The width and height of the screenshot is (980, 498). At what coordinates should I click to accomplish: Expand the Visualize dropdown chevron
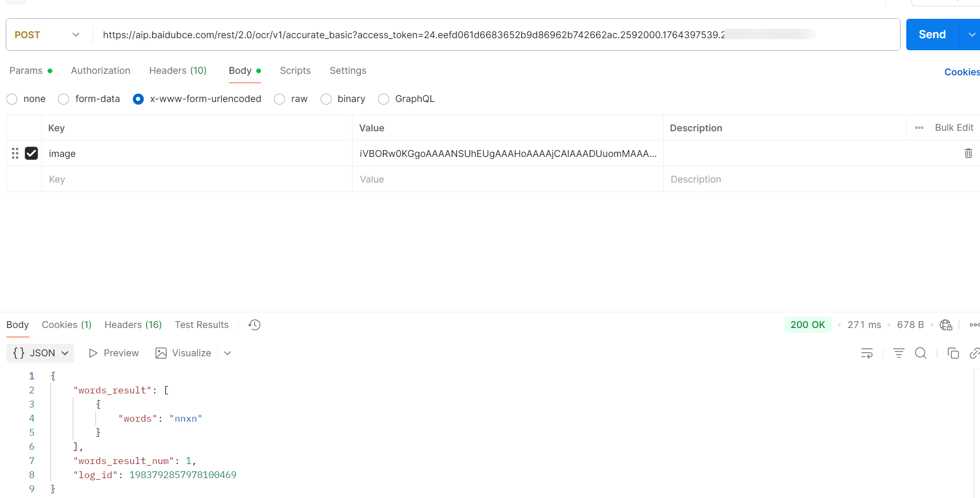click(227, 353)
